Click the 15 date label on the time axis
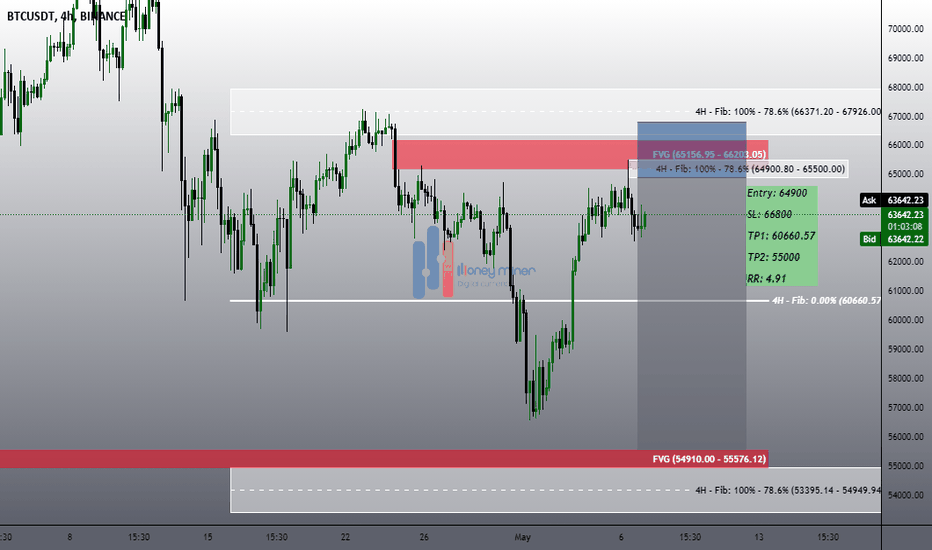Screen dimensions: 932x550 tap(207, 537)
